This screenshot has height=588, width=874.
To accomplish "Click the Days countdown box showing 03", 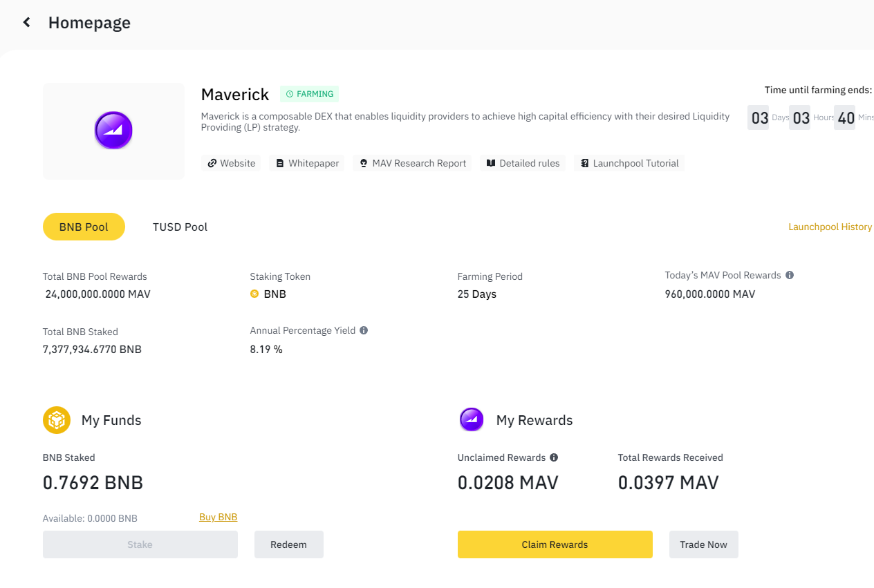I will [759, 117].
